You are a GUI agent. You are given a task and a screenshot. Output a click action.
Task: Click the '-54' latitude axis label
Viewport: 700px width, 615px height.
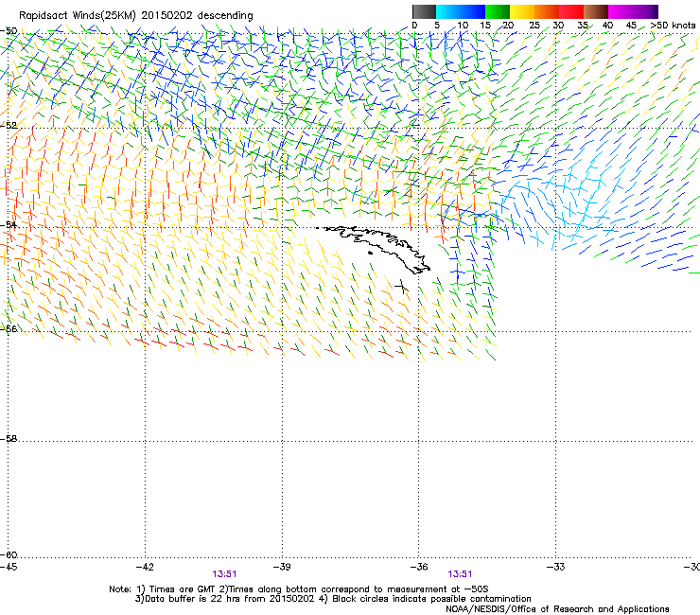(x=9, y=224)
